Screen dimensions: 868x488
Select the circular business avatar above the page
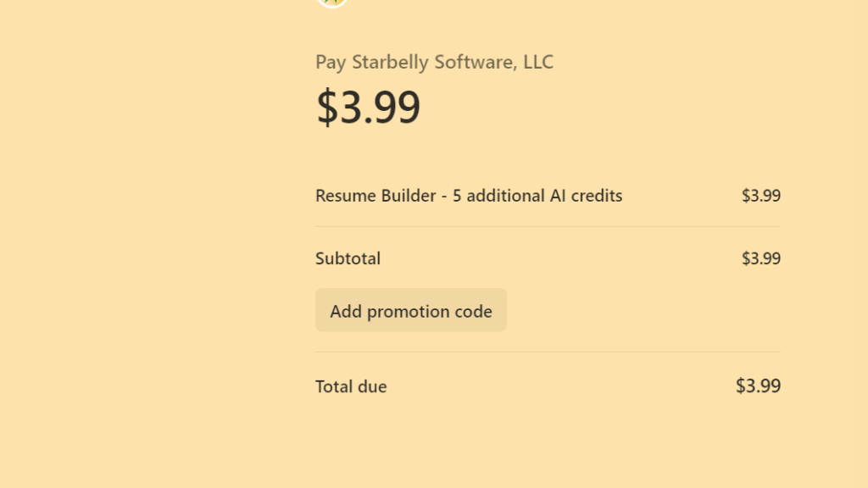pos(331,4)
